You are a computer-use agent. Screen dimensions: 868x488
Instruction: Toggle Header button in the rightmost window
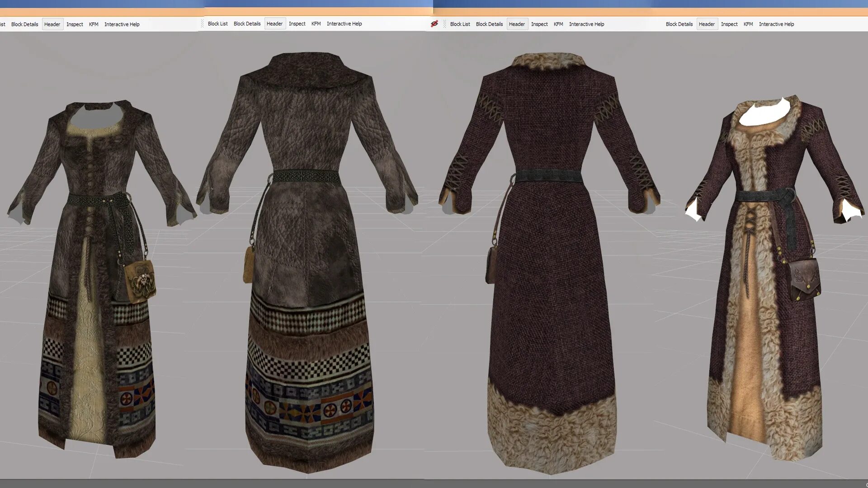coord(707,24)
